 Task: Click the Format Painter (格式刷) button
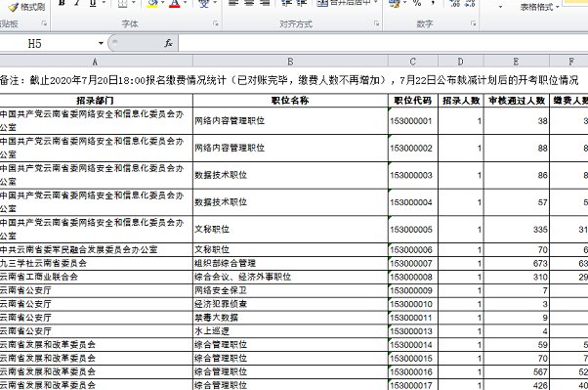[x=26, y=7]
